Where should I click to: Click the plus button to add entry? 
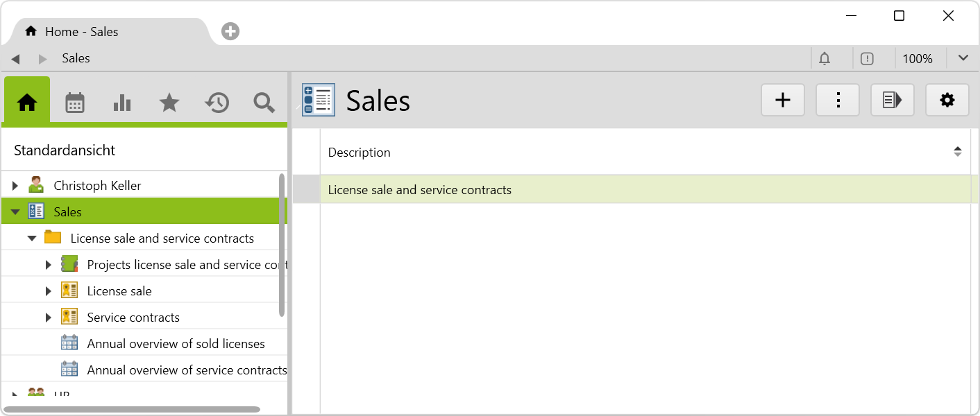point(783,101)
